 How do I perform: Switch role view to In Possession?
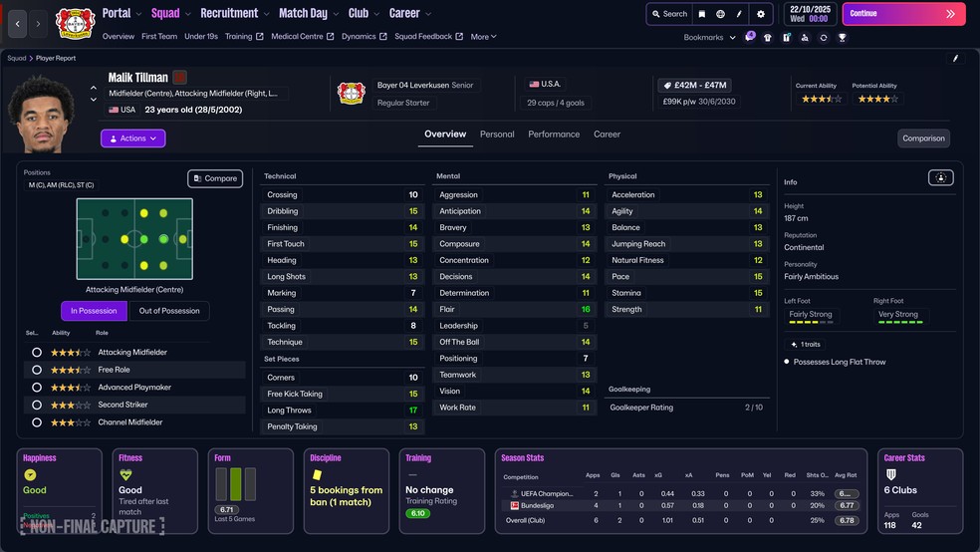[x=94, y=311]
